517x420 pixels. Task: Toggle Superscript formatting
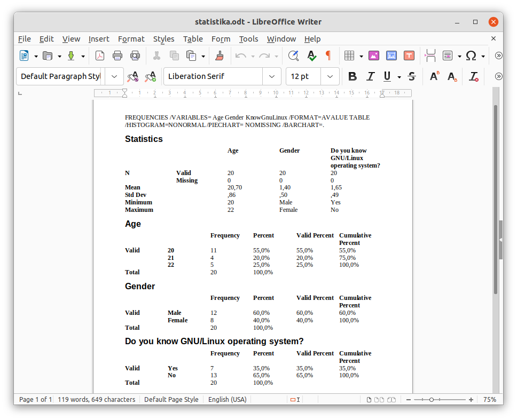435,76
